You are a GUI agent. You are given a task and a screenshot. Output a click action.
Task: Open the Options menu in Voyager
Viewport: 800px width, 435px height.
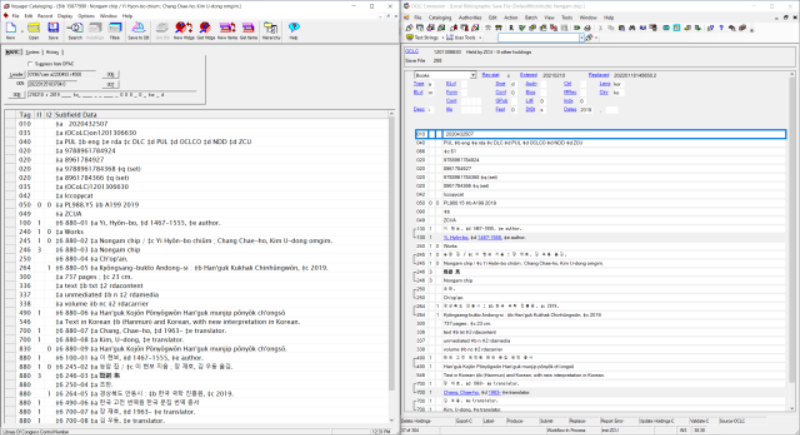coord(86,16)
